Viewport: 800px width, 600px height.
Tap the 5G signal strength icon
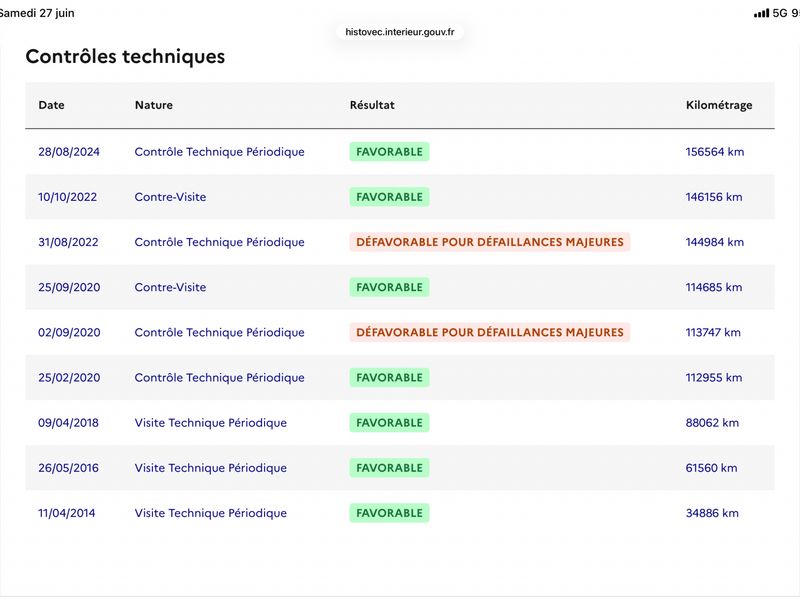point(761,13)
